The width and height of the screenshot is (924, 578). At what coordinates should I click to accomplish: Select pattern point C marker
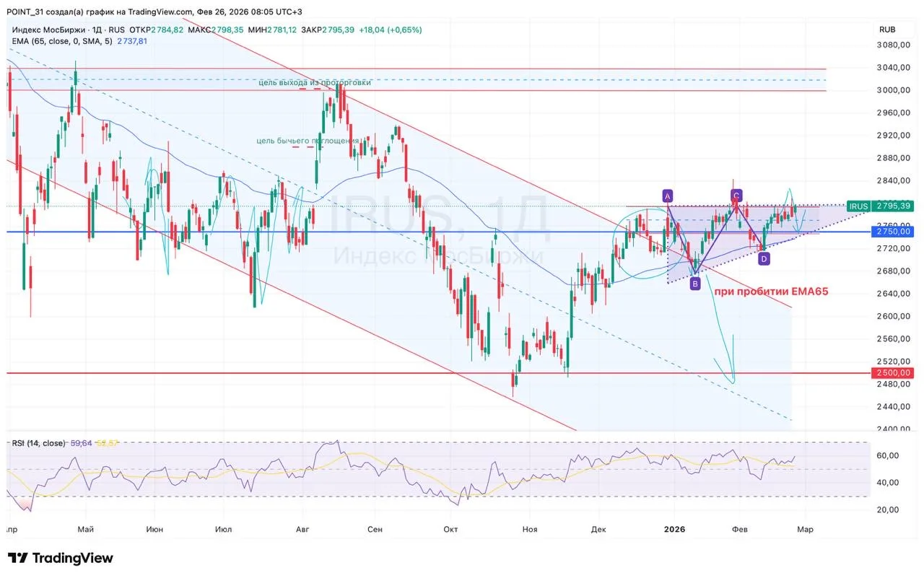[736, 196]
